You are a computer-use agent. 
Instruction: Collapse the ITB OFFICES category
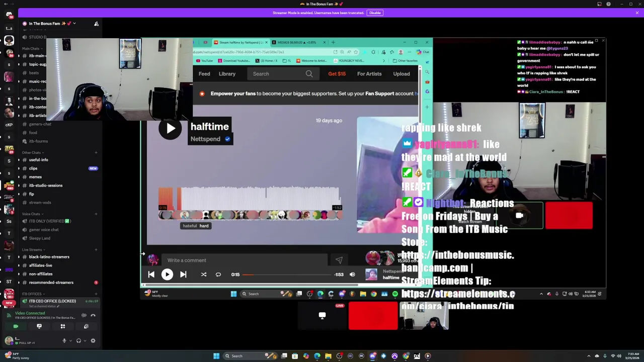[x=33, y=294]
